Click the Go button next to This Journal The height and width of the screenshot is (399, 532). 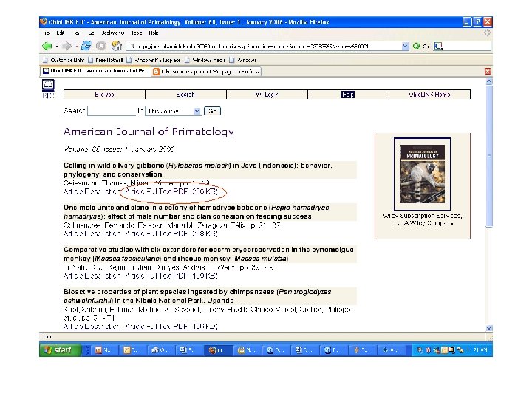212,111
